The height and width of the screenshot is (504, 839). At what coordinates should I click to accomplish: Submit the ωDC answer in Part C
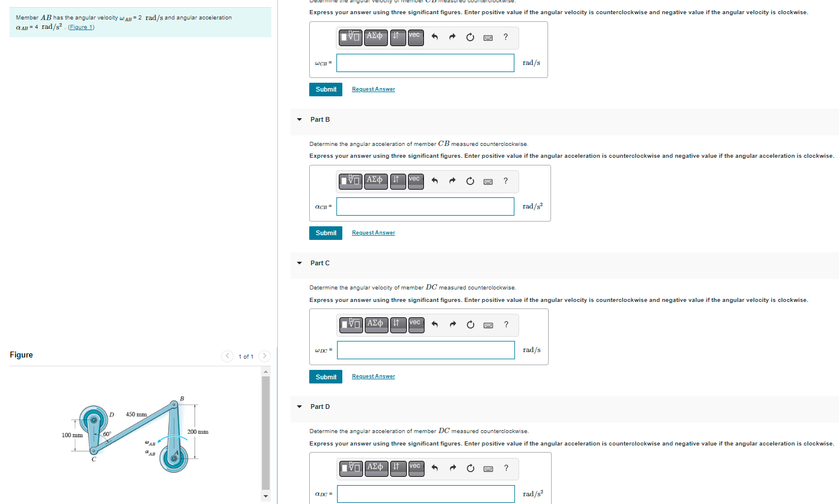click(x=326, y=377)
